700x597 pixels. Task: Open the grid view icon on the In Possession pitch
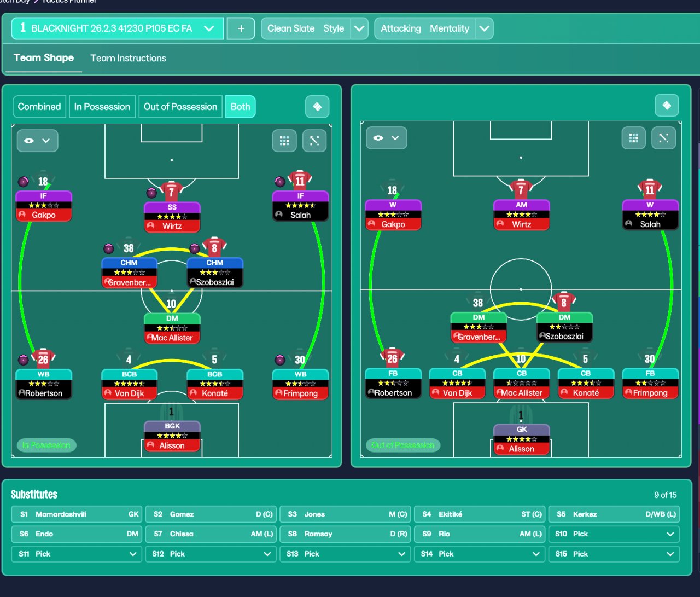tap(284, 141)
